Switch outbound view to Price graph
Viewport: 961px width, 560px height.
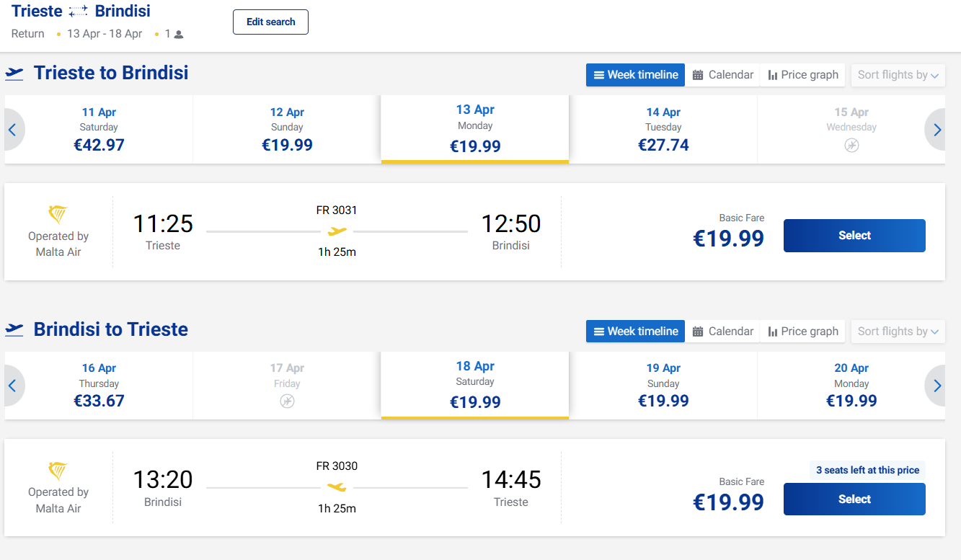[803, 75]
